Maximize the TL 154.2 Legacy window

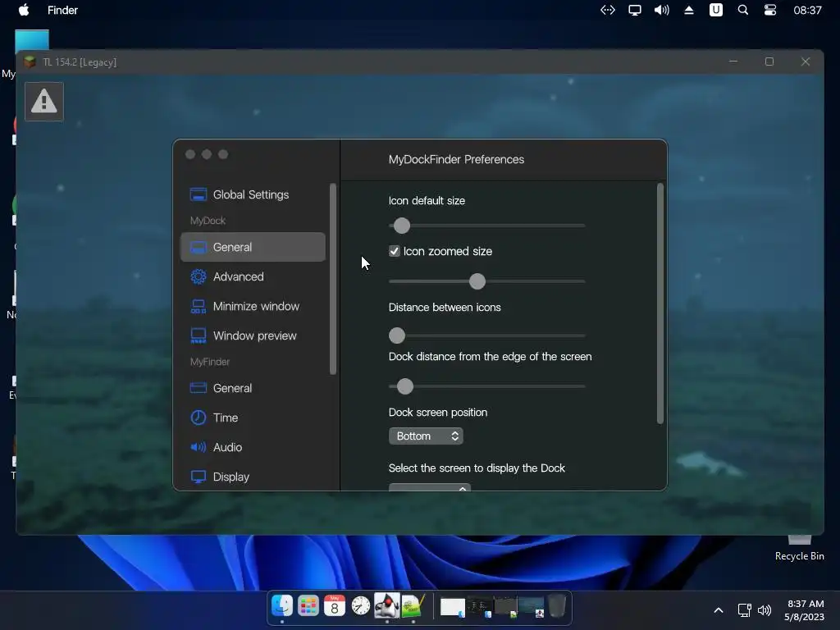[x=769, y=62]
